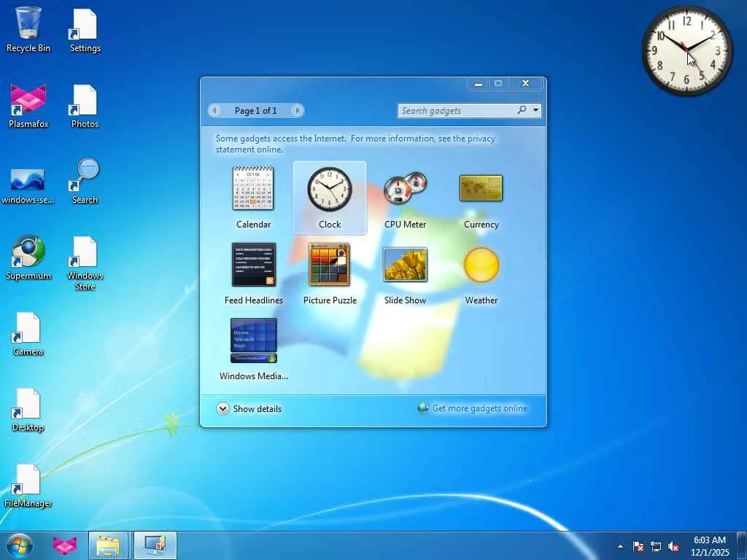747x560 pixels.
Task: Select the Picture Puzzle gadget
Action: [330, 273]
